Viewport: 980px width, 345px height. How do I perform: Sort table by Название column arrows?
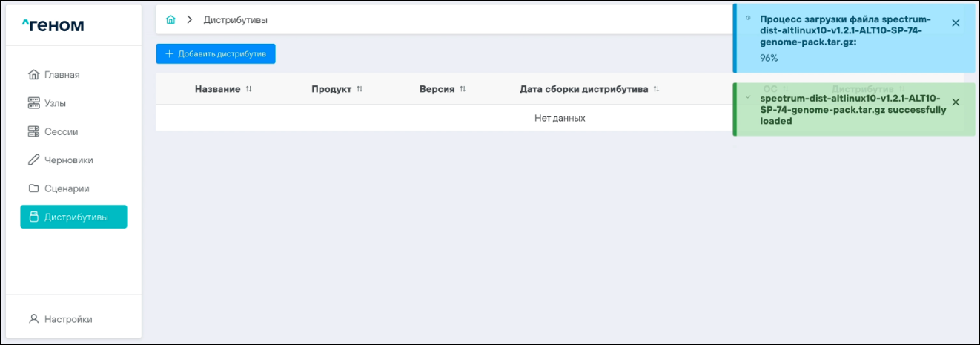click(x=249, y=89)
